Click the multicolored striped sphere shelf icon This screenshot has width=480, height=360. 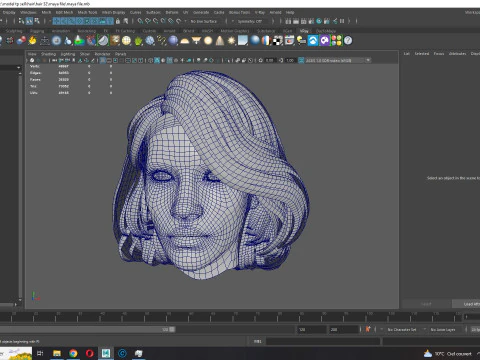[266, 41]
